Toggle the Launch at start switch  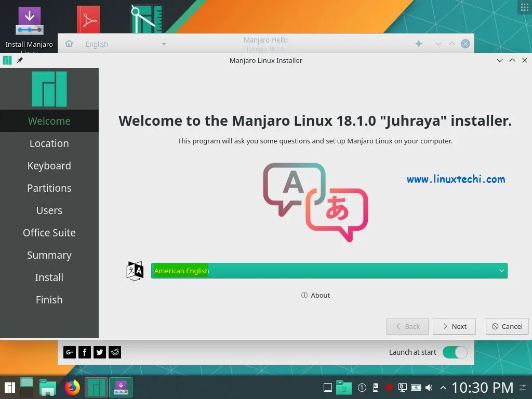455,352
